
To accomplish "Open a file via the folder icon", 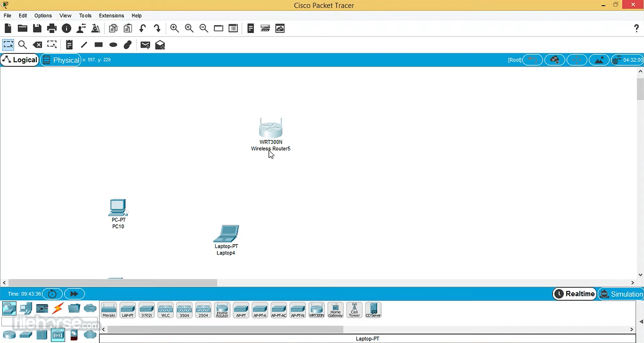I will coord(23,28).
